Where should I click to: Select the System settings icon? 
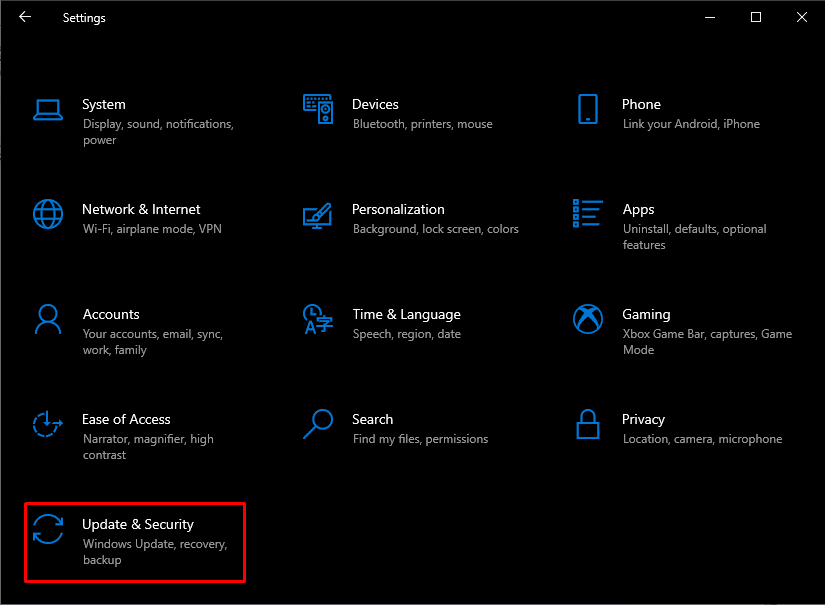click(x=48, y=110)
